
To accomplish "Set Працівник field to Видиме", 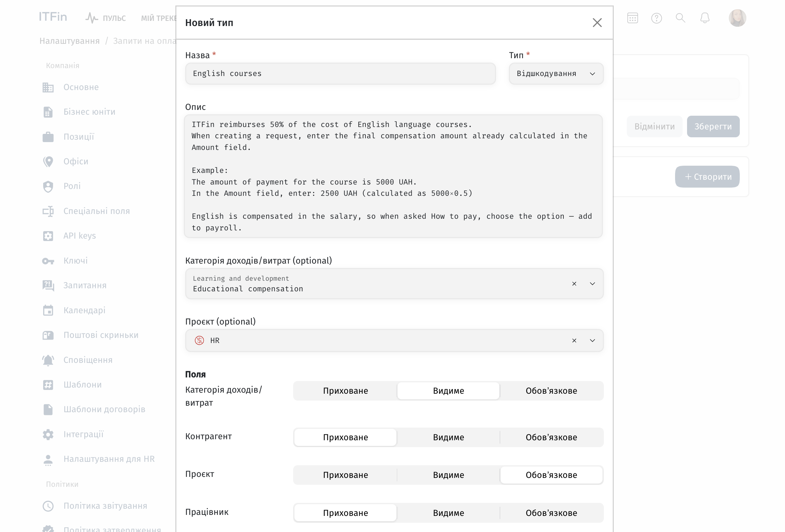I will tap(448, 513).
